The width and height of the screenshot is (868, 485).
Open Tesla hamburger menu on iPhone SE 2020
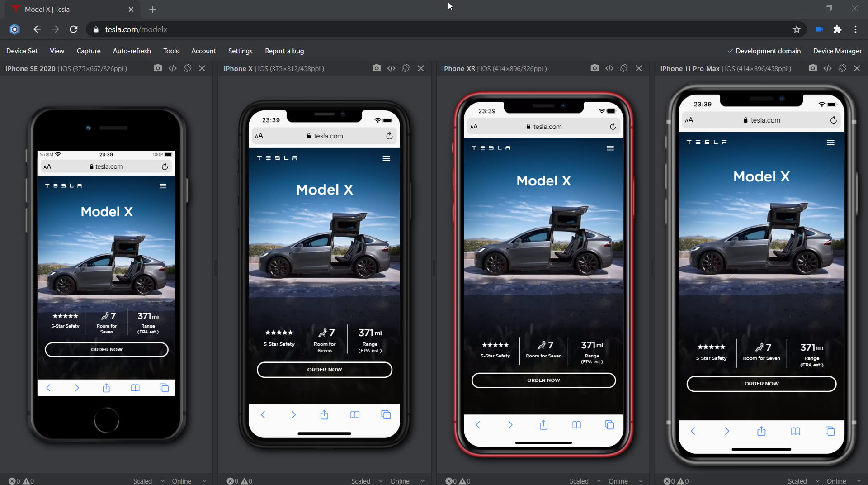click(163, 186)
